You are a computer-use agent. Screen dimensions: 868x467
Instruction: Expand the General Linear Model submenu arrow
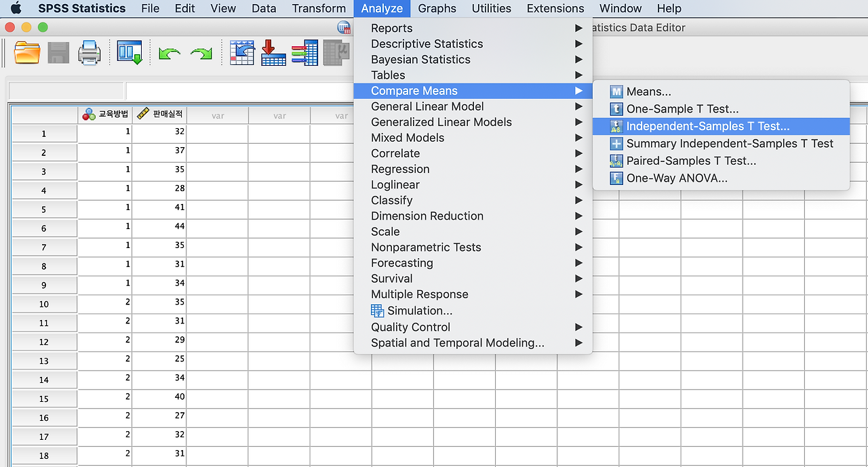tap(578, 106)
